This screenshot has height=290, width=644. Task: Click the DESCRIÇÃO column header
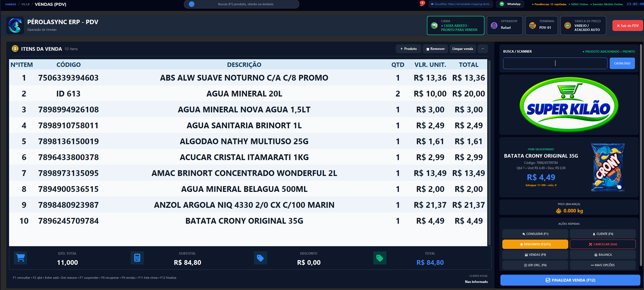(x=244, y=65)
